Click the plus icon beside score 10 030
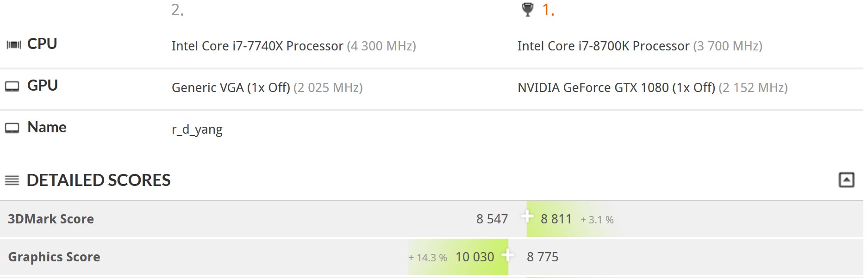The width and height of the screenshot is (868, 278). point(508,254)
